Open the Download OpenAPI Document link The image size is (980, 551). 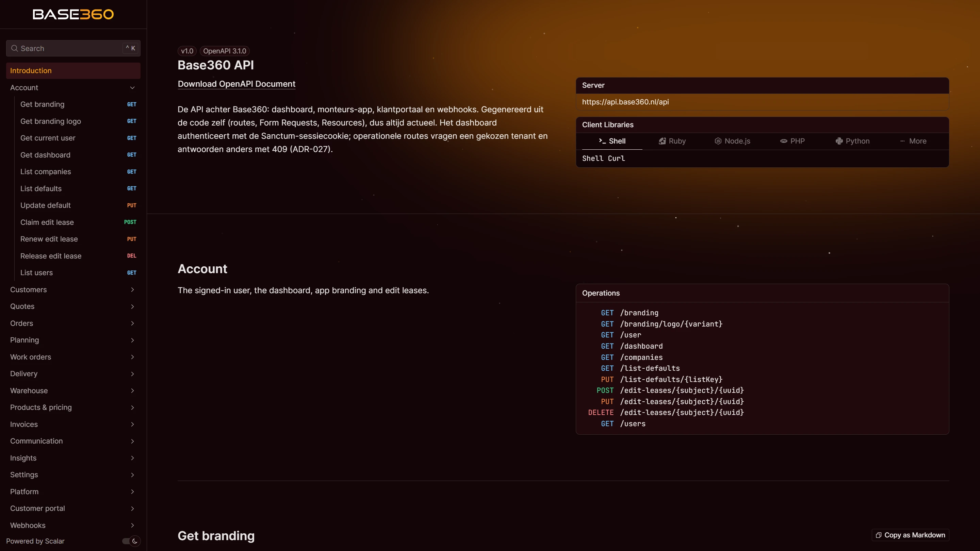click(236, 84)
